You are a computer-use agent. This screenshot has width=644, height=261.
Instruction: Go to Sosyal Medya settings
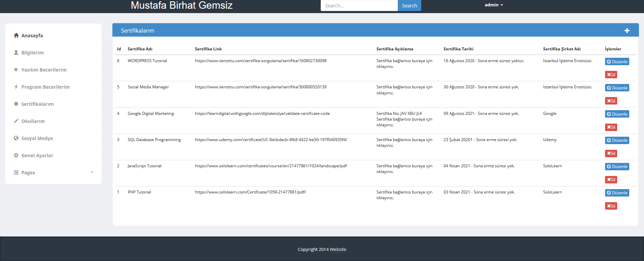tap(37, 138)
